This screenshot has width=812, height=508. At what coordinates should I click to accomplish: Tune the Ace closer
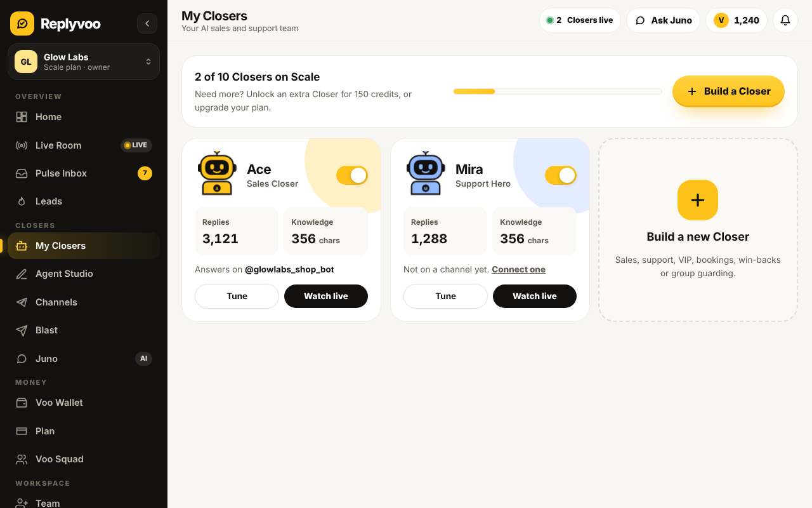(237, 296)
